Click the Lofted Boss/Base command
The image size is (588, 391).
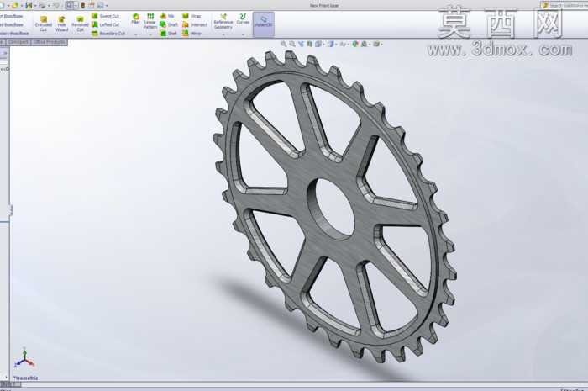click(11, 24)
